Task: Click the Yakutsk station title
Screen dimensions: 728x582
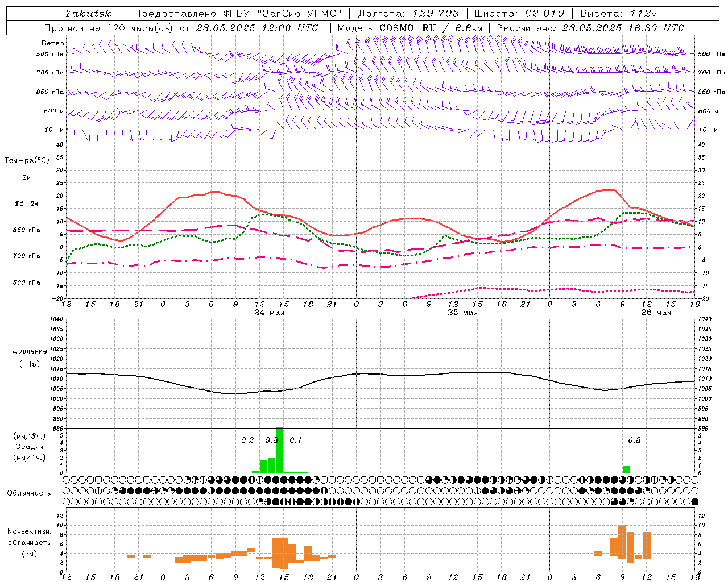Action: [88, 13]
